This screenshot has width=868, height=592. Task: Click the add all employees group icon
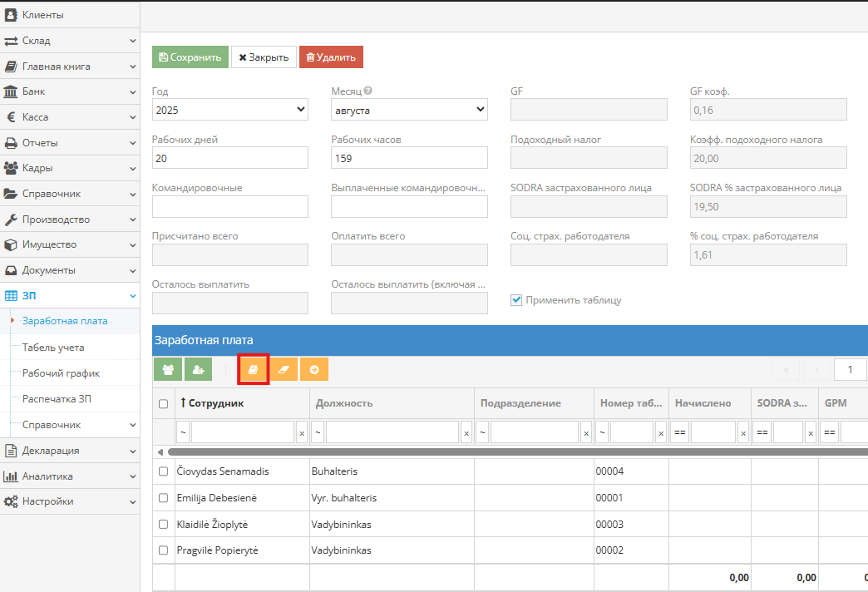coord(168,370)
